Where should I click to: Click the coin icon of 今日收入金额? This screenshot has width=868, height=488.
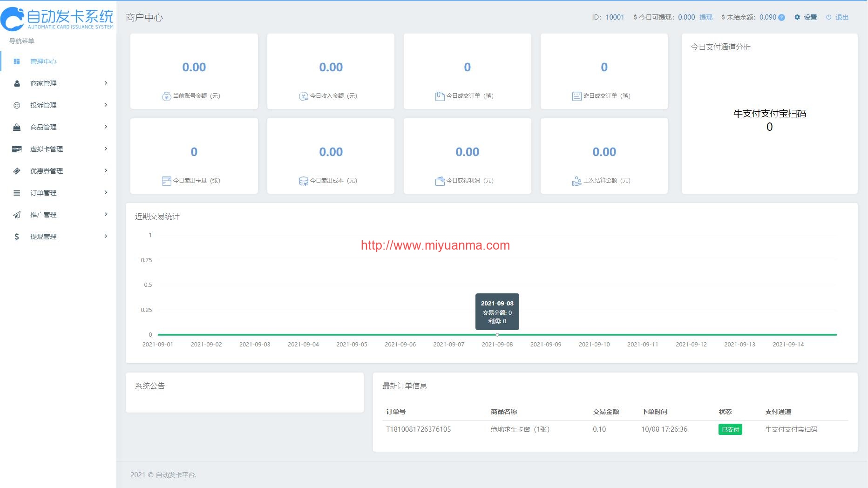tap(303, 96)
